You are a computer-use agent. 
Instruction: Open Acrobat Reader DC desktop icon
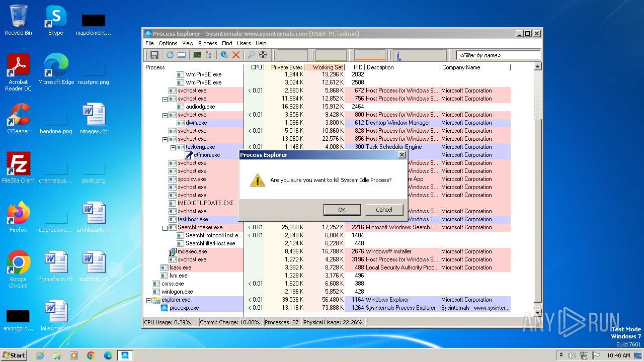pyautogui.click(x=18, y=73)
